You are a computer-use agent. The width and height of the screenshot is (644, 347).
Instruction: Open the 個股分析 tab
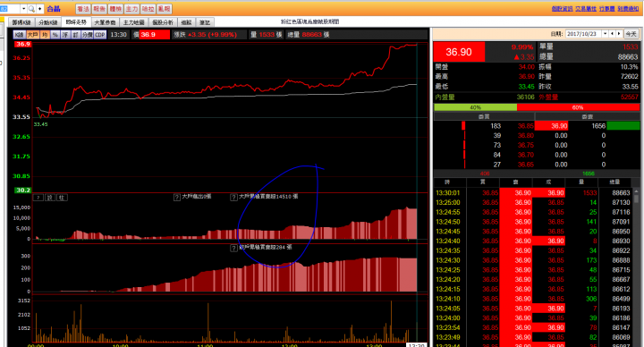(x=163, y=22)
